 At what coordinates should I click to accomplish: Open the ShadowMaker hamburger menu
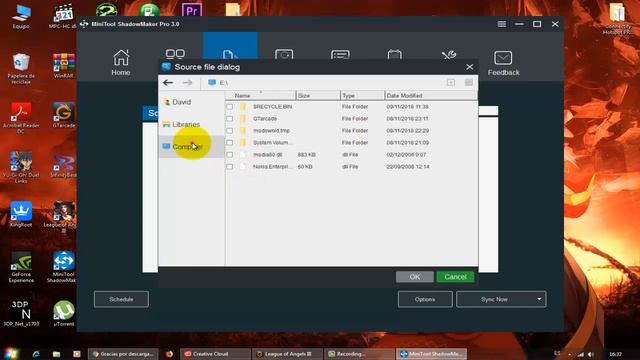point(502,24)
